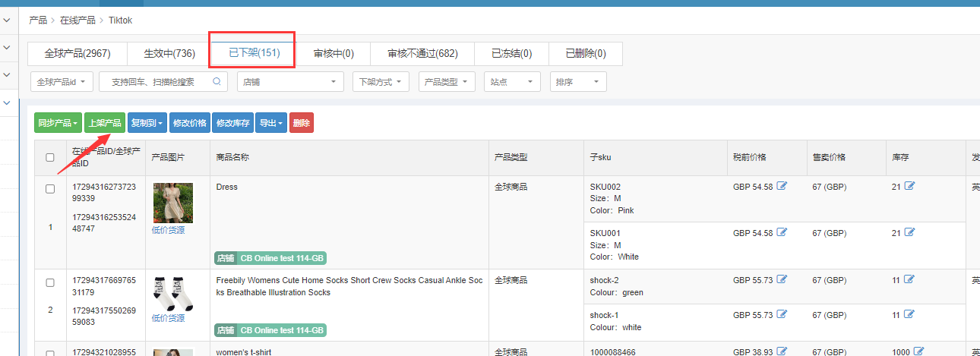This screenshot has height=356, width=980.
Task: Click the magnifier search icon
Action: tap(217, 81)
